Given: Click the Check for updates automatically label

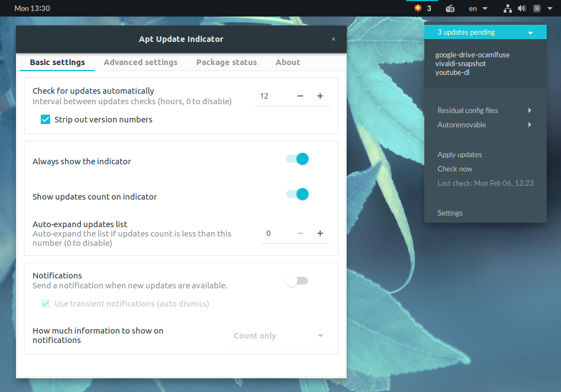Looking at the screenshot, I should 93,91.
